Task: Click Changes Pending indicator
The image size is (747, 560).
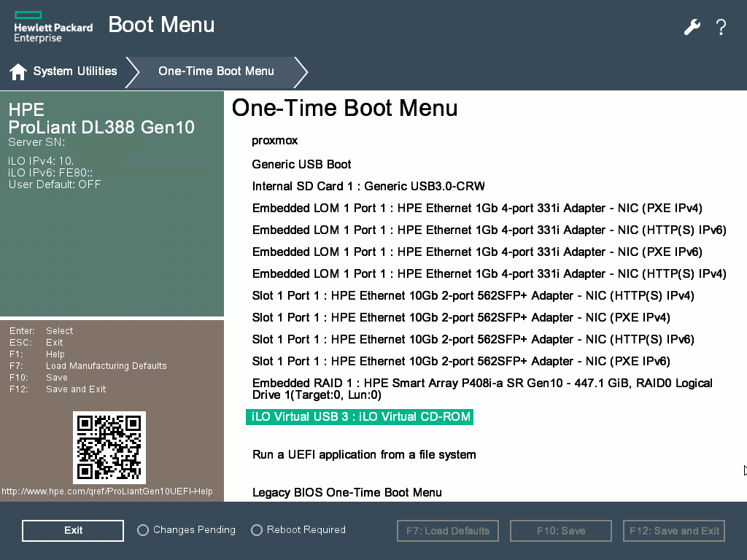Action: pos(186,530)
